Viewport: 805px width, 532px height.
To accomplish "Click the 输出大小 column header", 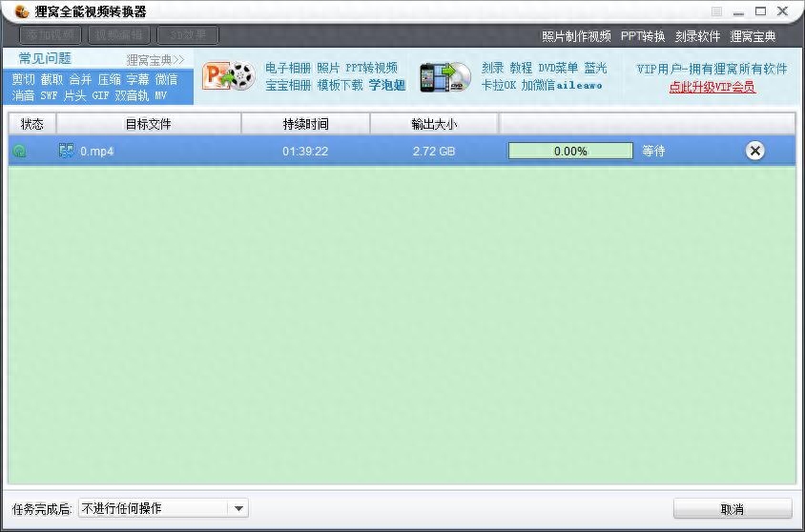I will [x=434, y=124].
